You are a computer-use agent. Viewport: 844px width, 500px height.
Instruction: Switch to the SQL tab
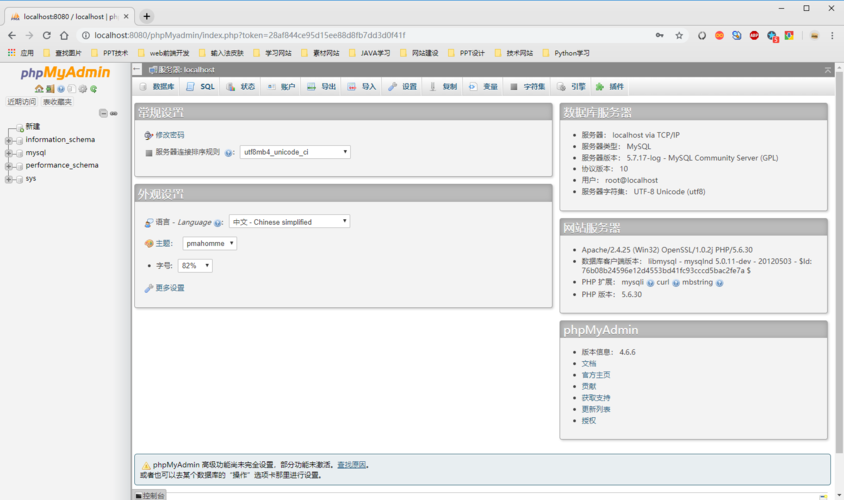point(200,87)
